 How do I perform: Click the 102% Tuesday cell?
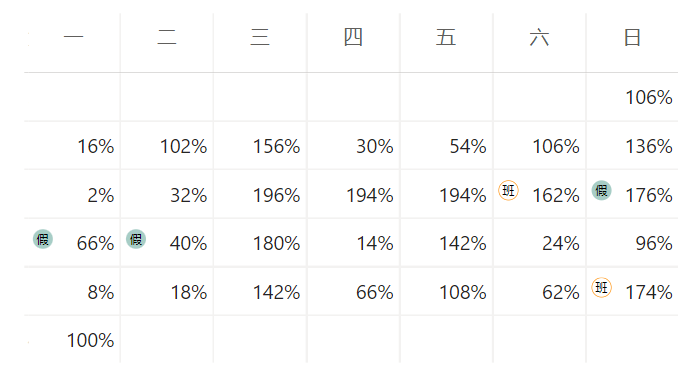coord(167,145)
